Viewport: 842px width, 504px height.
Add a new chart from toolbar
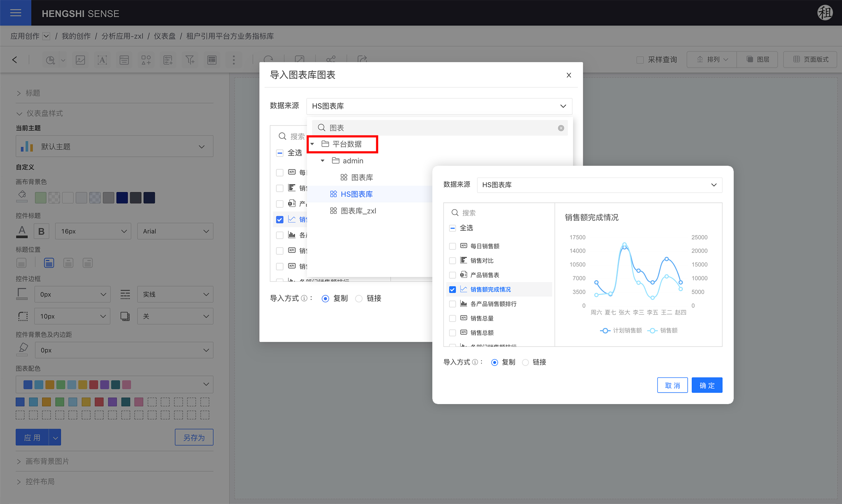51,60
